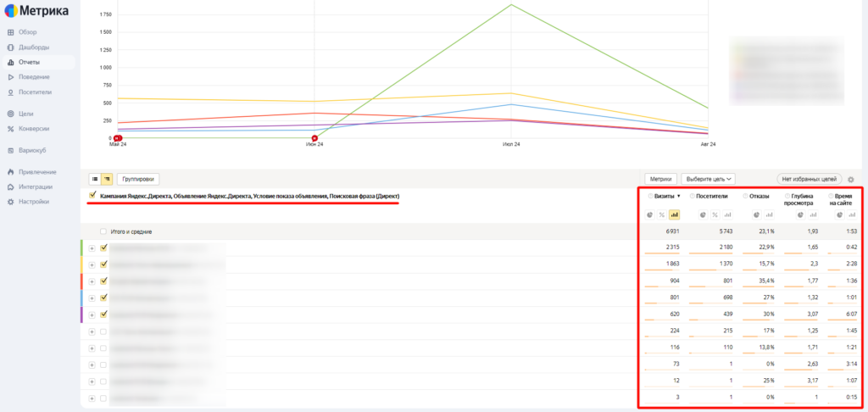Click the Нет избранных целей button
This screenshot has height=412, width=868.
coord(810,179)
